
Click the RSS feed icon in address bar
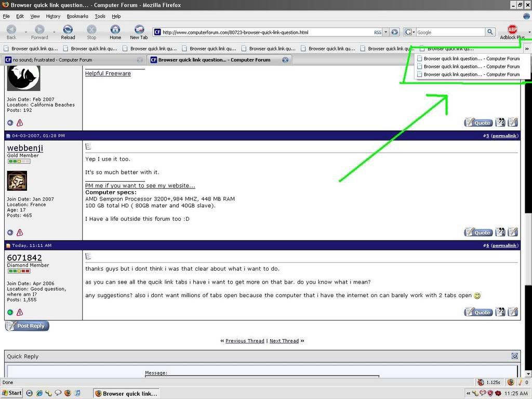[x=378, y=32]
